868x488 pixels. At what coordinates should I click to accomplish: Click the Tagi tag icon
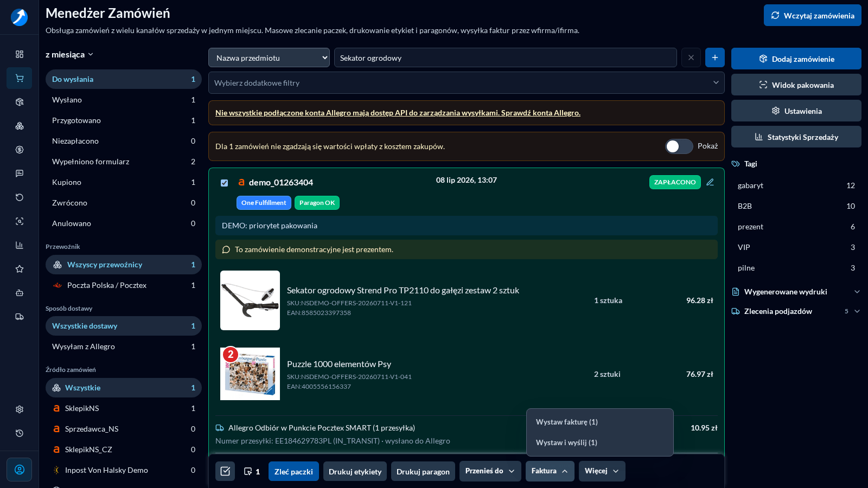click(736, 164)
